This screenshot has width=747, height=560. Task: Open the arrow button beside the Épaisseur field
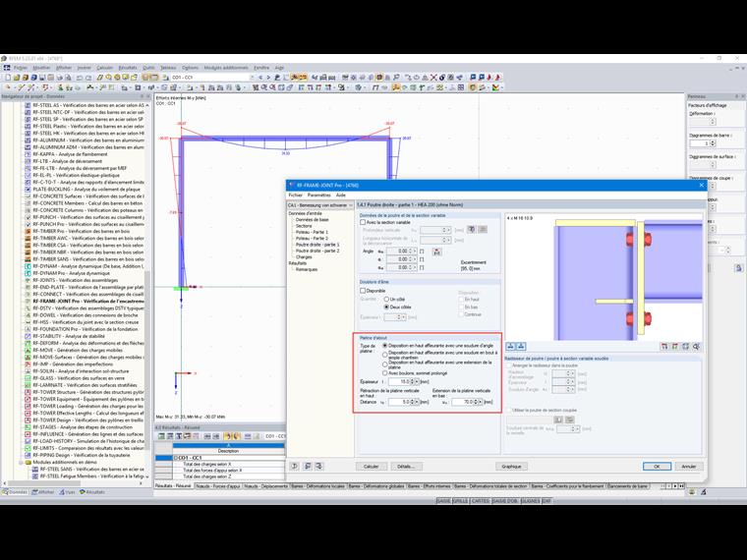[417, 382]
